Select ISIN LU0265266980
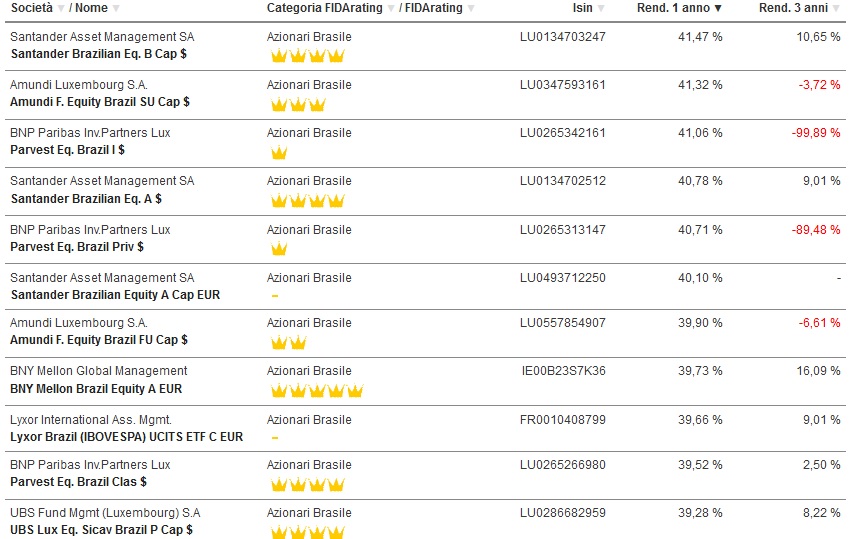Screen dimensions: 856x539 [563, 465]
